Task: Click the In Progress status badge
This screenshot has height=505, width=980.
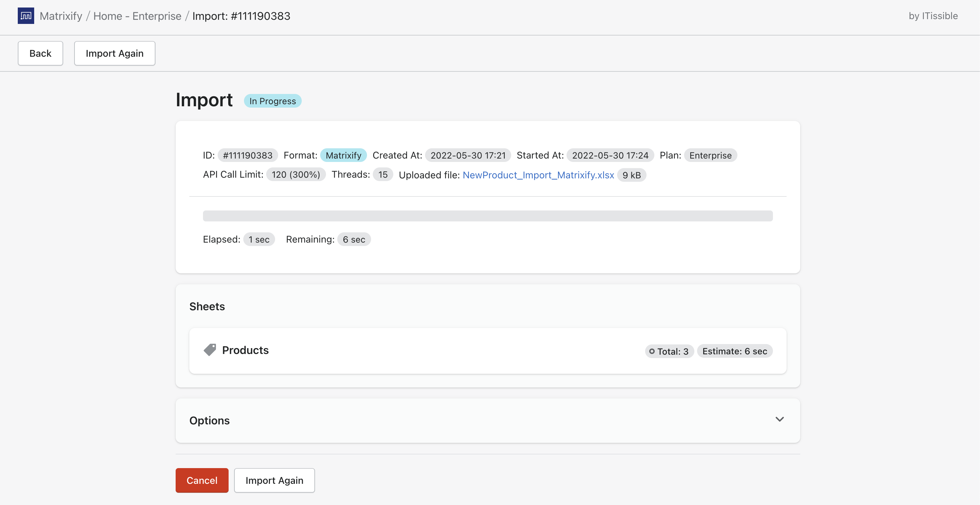Action: [272, 101]
